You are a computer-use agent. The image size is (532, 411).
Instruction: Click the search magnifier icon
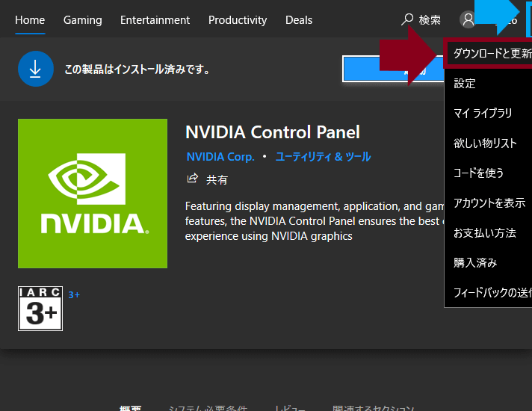408,19
